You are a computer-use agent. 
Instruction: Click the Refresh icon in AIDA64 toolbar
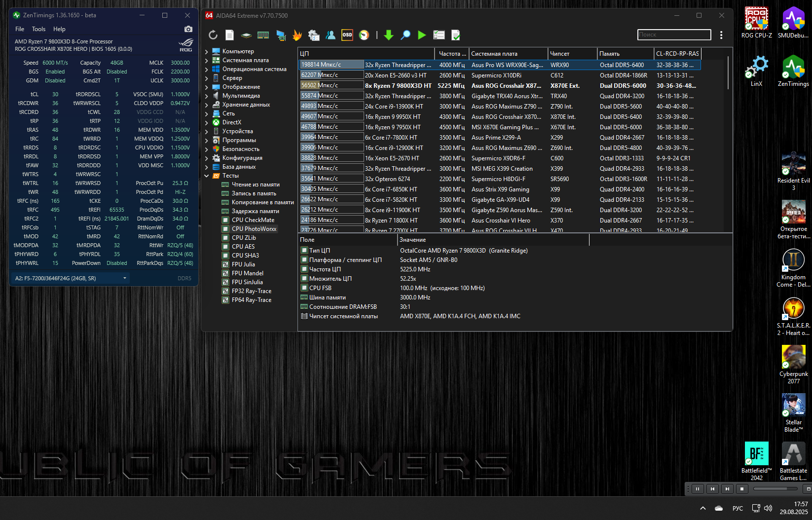click(x=213, y=35)
